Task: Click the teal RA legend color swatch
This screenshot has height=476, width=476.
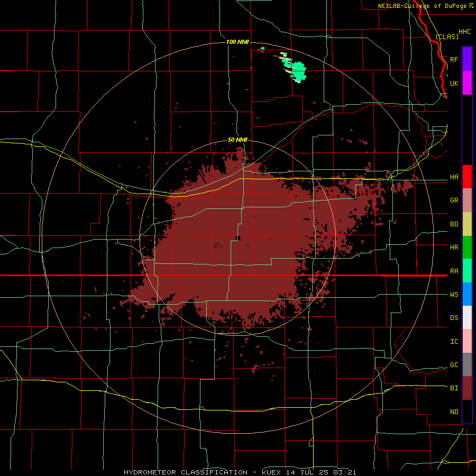Action: click(467, 271)
